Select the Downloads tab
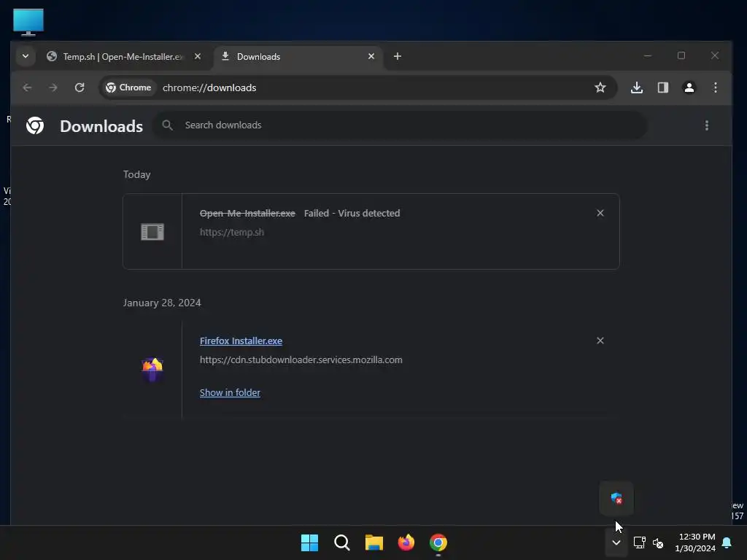This screenshot has height=560, width=747. coord(298,57)
